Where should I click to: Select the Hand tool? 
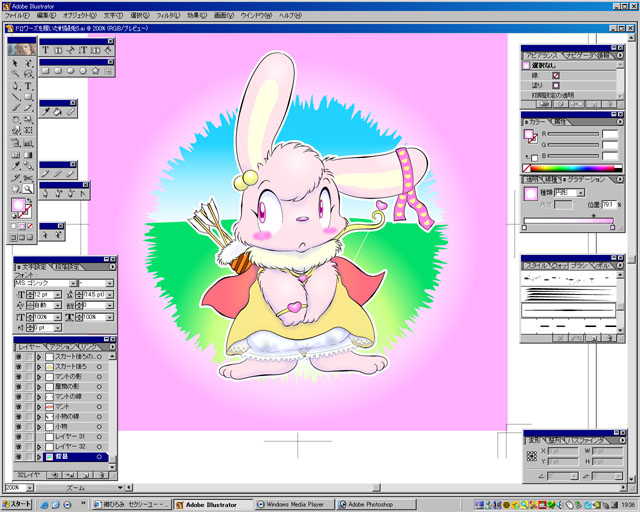pyautogui.click(x=16, y=189)
